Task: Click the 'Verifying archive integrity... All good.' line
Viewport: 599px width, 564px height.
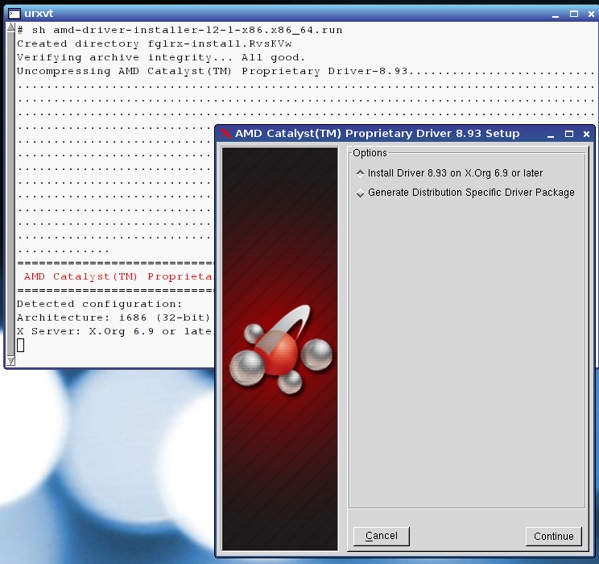Action: point(161,58)
